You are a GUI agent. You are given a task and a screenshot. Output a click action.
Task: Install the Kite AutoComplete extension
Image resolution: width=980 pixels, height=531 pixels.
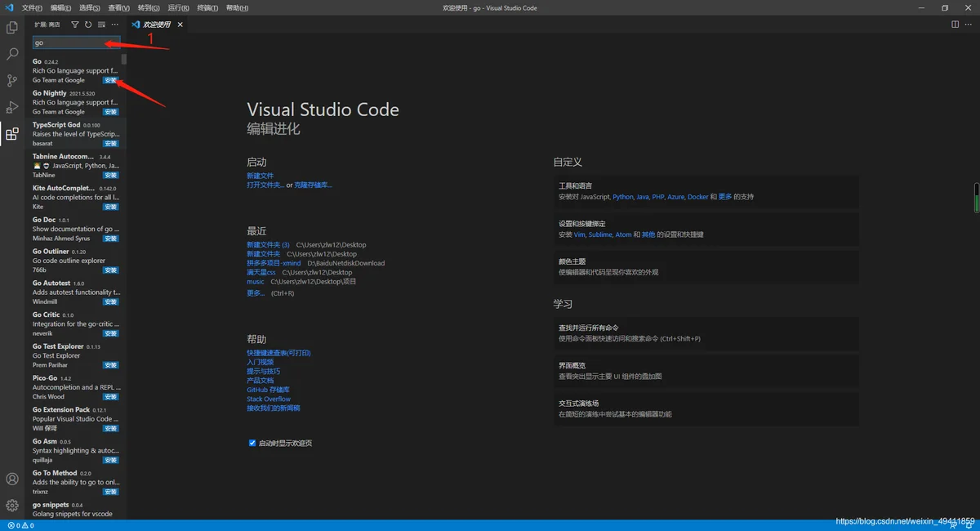click(111, 207)
